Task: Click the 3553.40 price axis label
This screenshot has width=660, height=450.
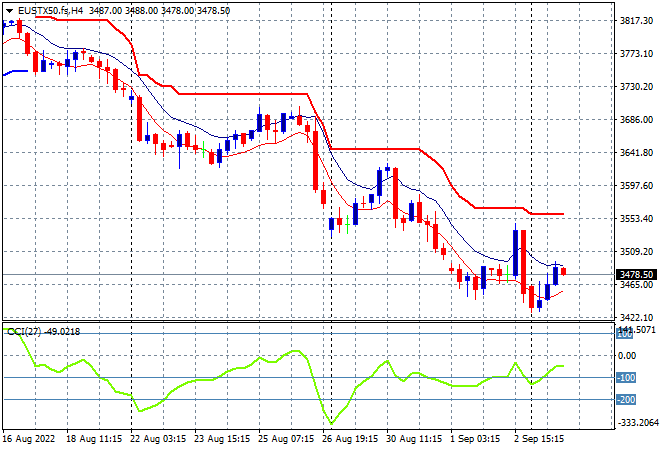Action: (x=636, y=218)
